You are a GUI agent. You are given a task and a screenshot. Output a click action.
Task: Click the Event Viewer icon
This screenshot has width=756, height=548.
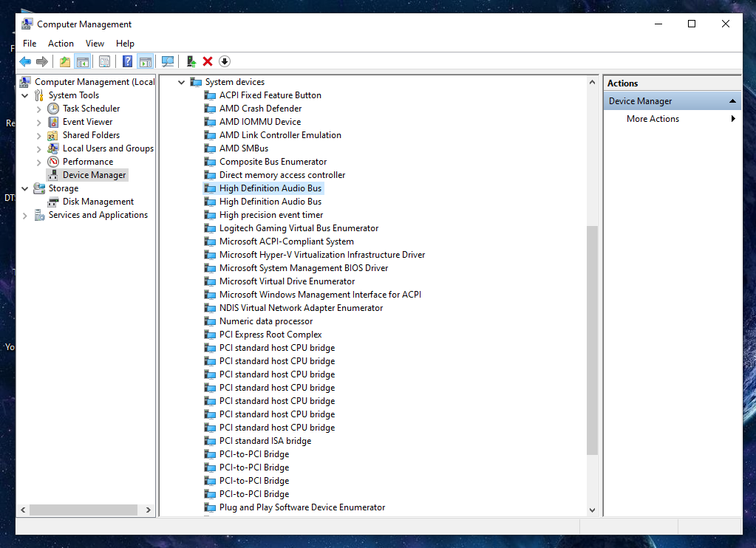tap(53, 122)
